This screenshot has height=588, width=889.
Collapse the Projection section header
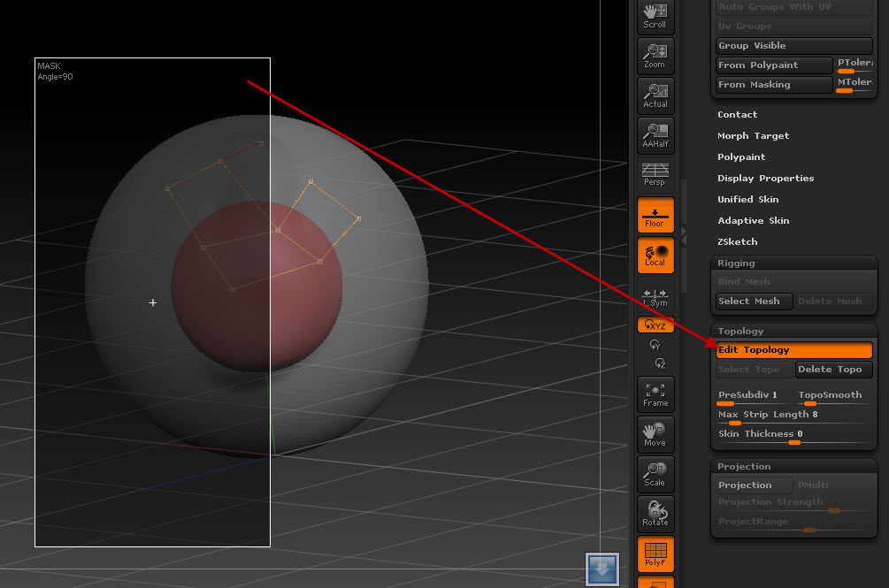click(x=793, y=466)
